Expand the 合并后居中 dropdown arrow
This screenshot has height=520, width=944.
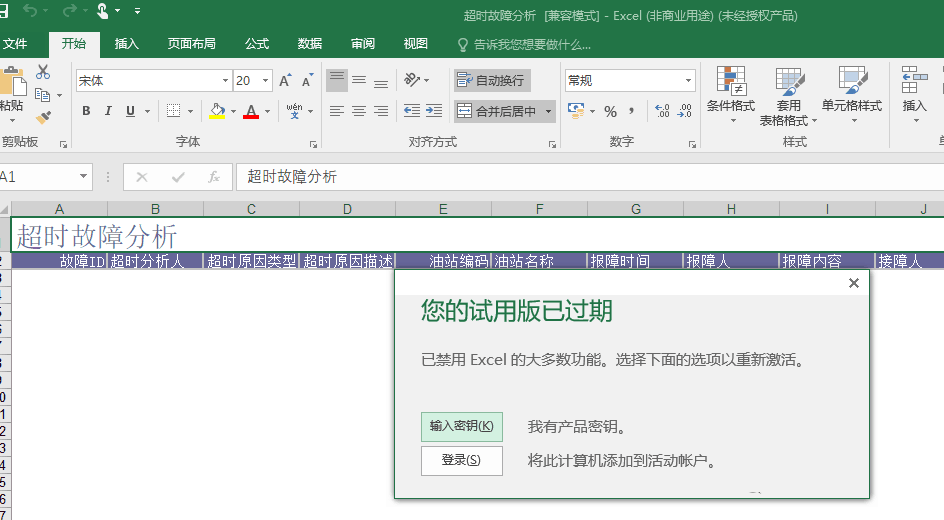[x=548, y=111]
